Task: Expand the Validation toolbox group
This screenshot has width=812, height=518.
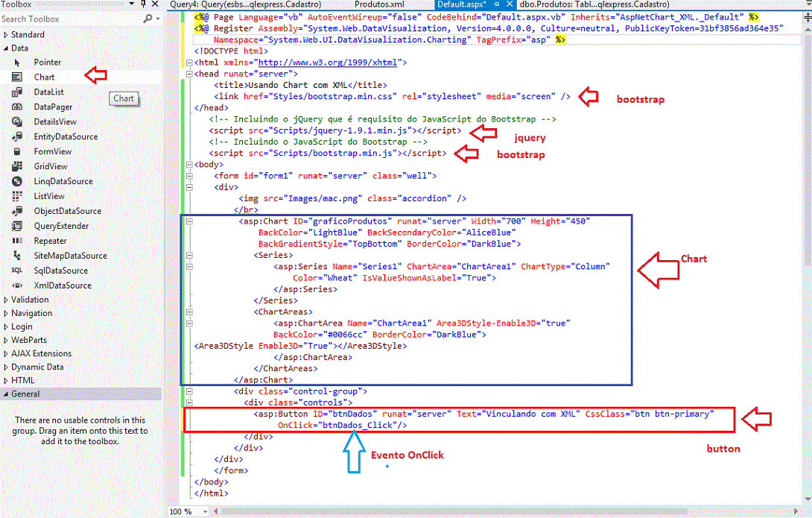Action: pos(6,300)
